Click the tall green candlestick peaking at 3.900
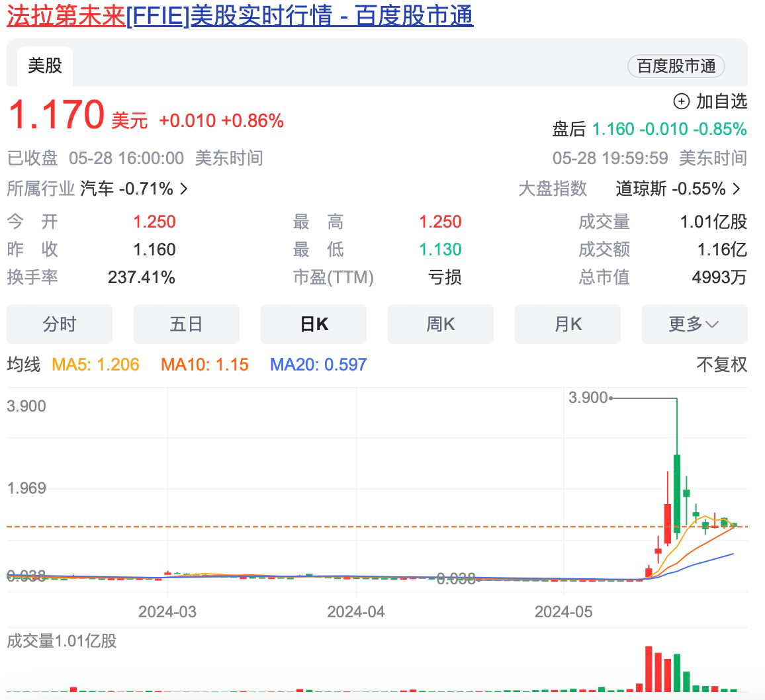Screen dimensions: 765x700 (x=677, y=492)
